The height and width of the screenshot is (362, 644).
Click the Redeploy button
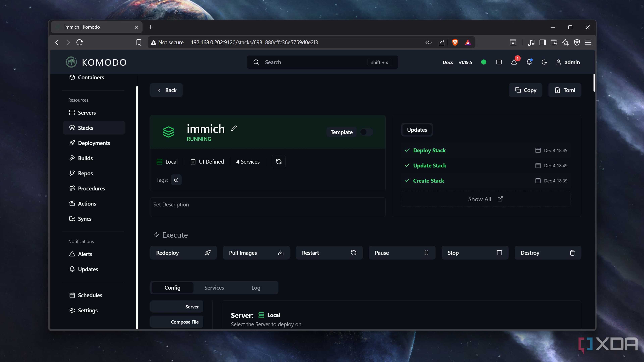(x=183, y=253)
